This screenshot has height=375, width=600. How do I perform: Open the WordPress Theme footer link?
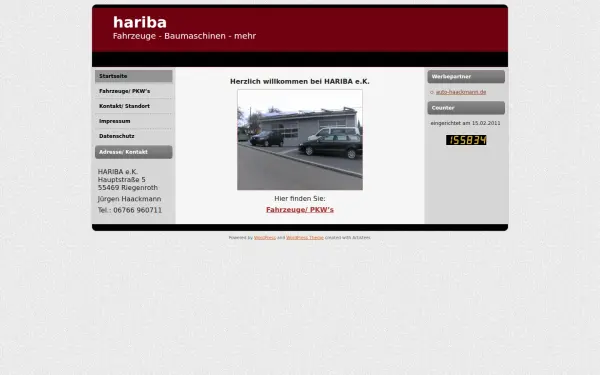pyautogui.click(x=305, y=238)
